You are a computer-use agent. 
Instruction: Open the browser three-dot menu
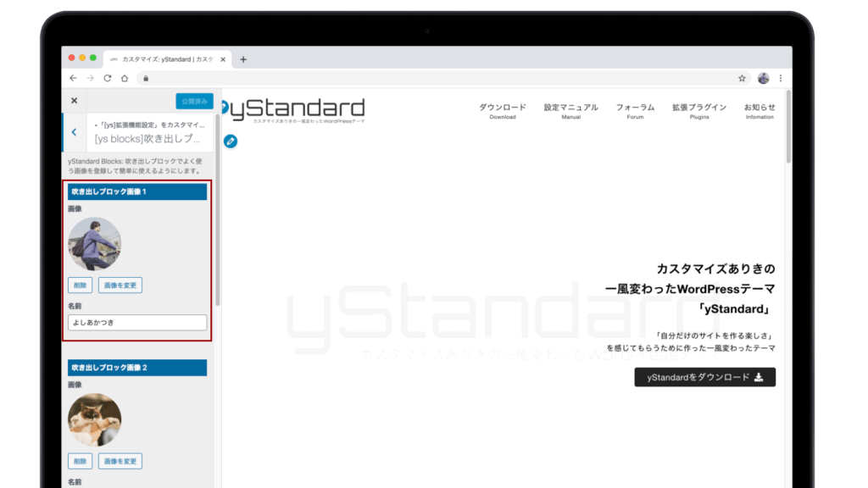tap(781, 79)
